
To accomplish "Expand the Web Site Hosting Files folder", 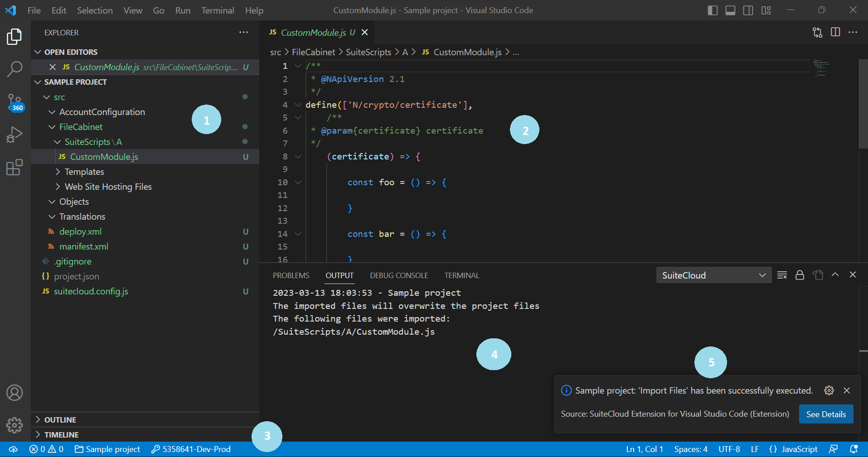I will pos(58,187).
